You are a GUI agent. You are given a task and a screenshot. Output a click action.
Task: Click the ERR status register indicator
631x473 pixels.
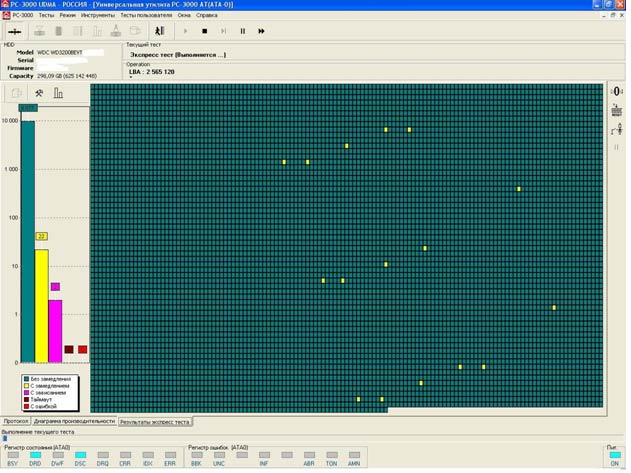pos(170,455)
